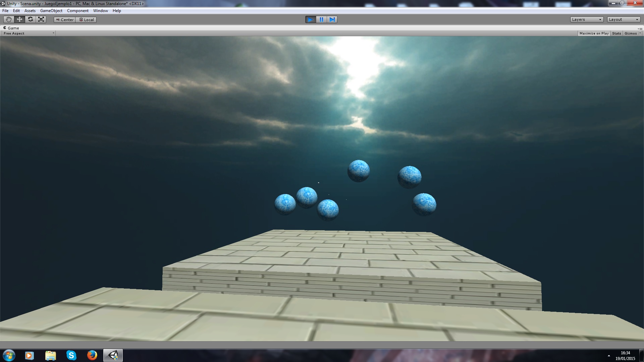
Task: Enable Maximize on Play
Action: click(594, 34)
